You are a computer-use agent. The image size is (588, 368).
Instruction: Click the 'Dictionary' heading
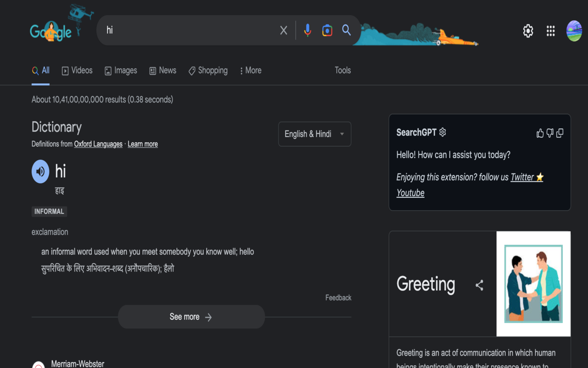pyautogui.click(x=57, y=127)
